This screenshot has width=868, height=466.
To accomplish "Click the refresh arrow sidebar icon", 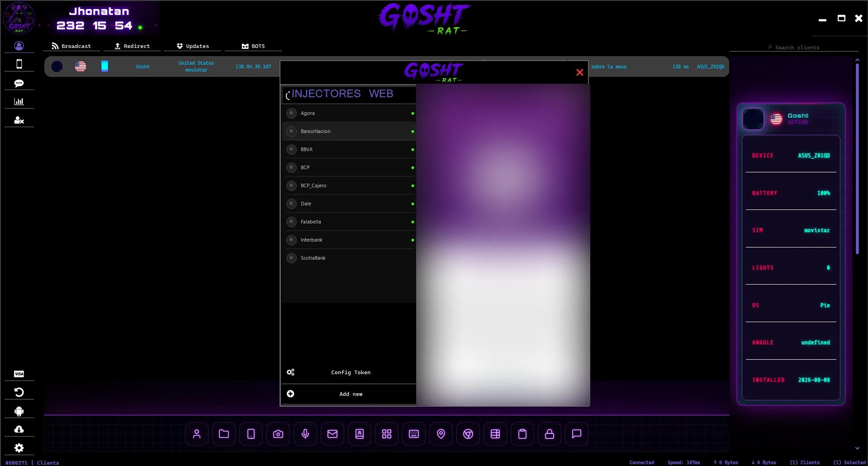I will coord(19,392).
